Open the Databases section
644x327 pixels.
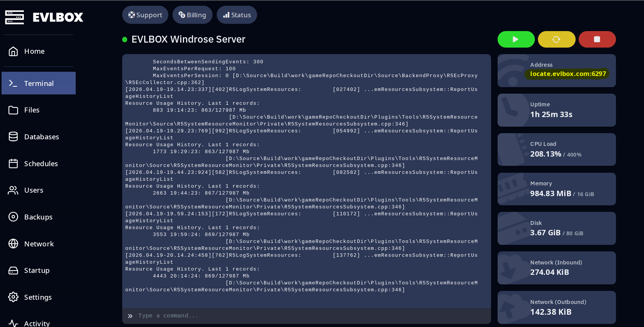(x=38, y=137)
